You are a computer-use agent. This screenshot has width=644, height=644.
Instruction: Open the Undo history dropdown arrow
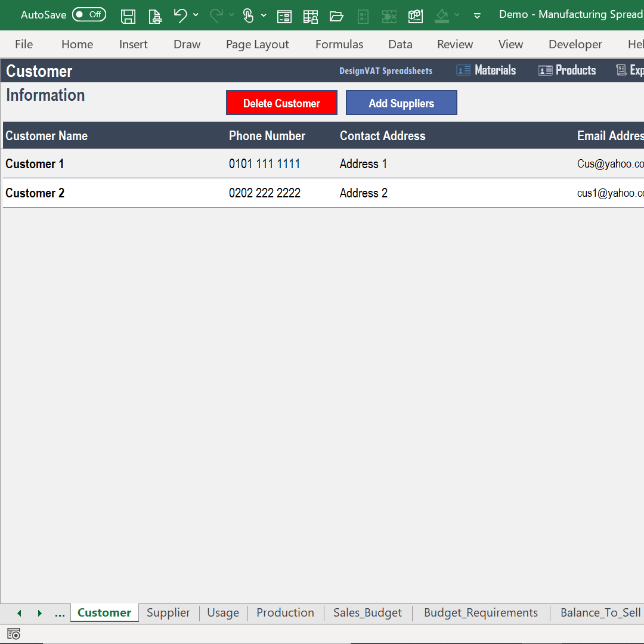click(x=196, y=16)
